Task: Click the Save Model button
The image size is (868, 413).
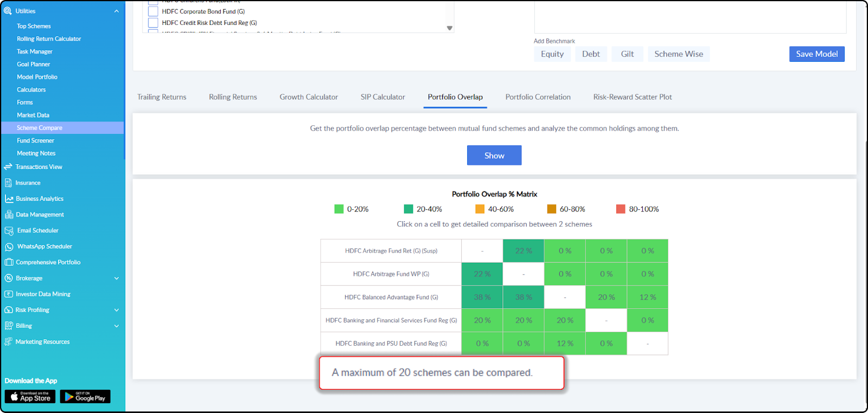Action: (x=817, y=54)
